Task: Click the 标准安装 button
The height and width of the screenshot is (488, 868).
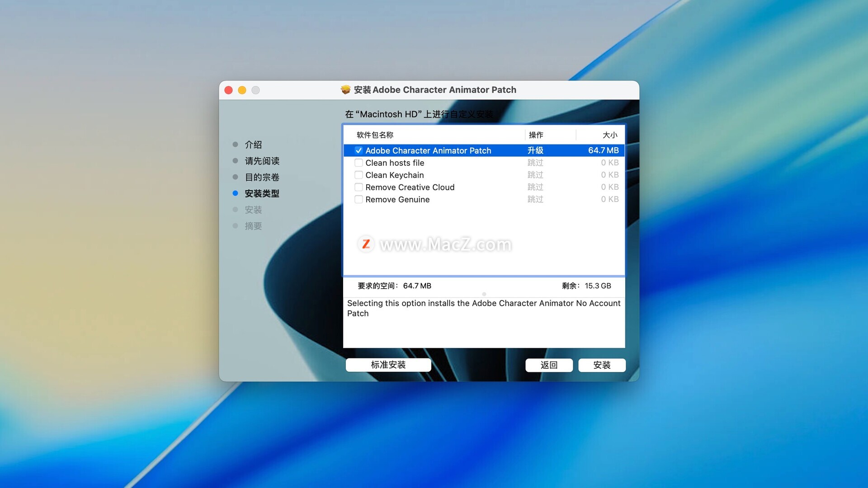Action: pyautogui.click(x=388, y=365)
